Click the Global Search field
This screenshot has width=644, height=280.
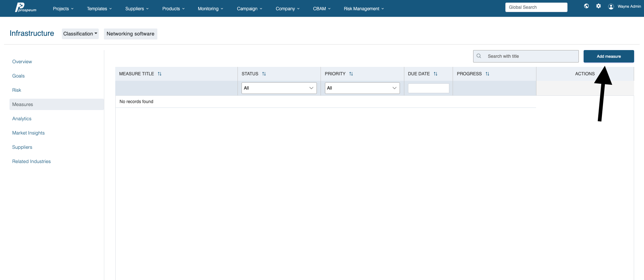(536, 7)
